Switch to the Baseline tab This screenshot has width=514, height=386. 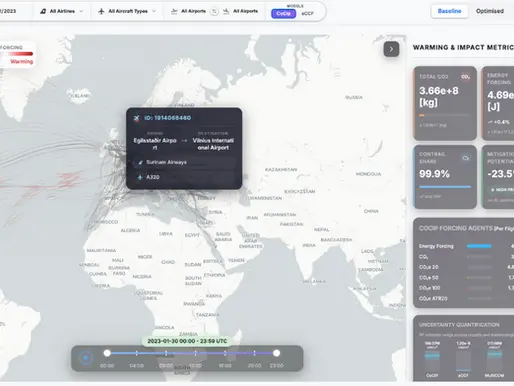[x=449, y=11]
